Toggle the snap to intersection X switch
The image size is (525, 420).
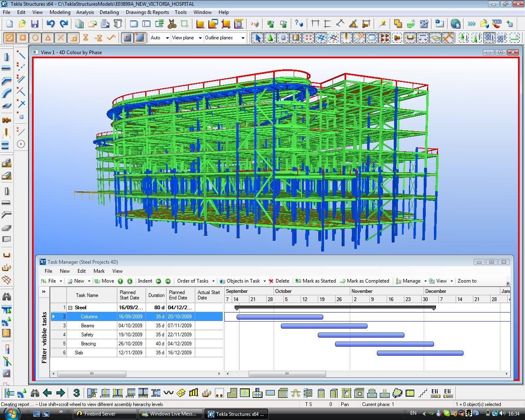tap(61, 38)
